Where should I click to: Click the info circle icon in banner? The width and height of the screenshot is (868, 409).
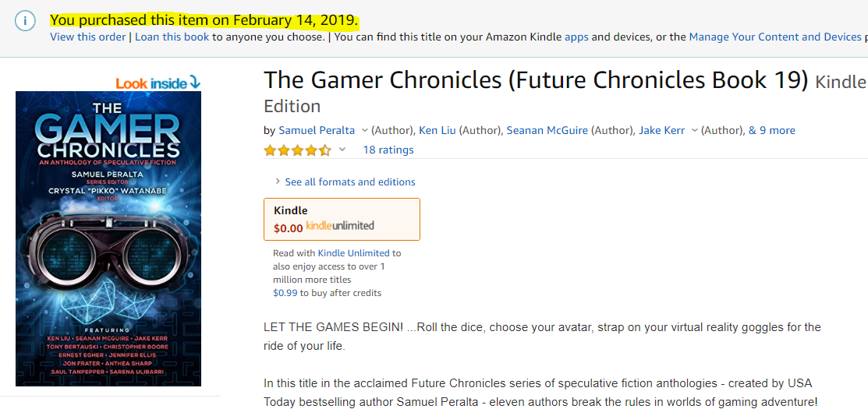tap(25, 21)
